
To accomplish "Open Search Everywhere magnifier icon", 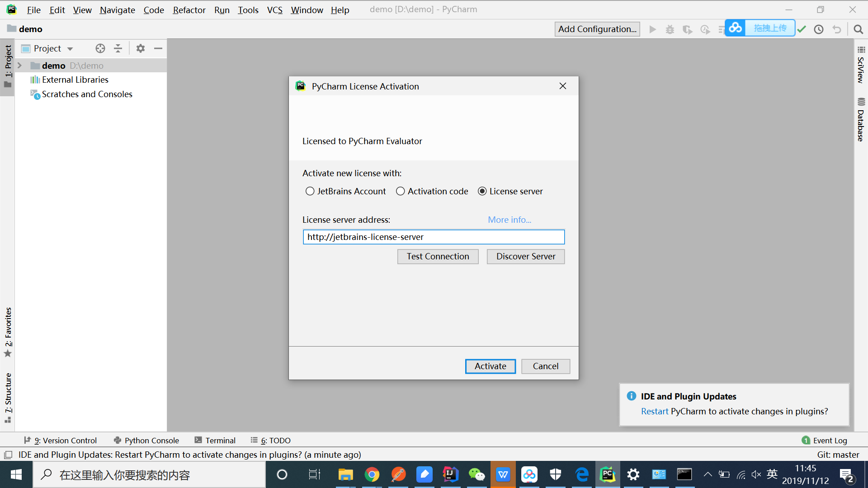I will coord(858,29).
